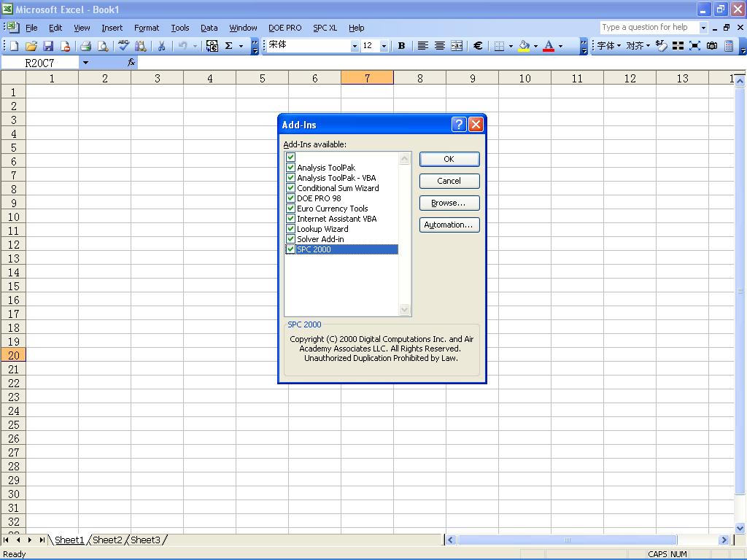
Task: Open the 字体 dropdown menu
Action: pyautogui.click(x=609, y=46)
